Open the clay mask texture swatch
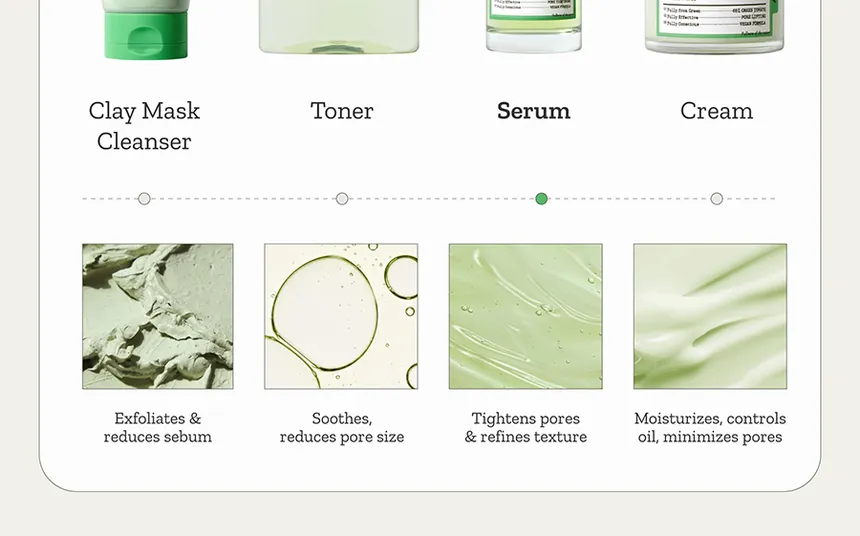Screen dimensions: 860x536 pos(158,317)
